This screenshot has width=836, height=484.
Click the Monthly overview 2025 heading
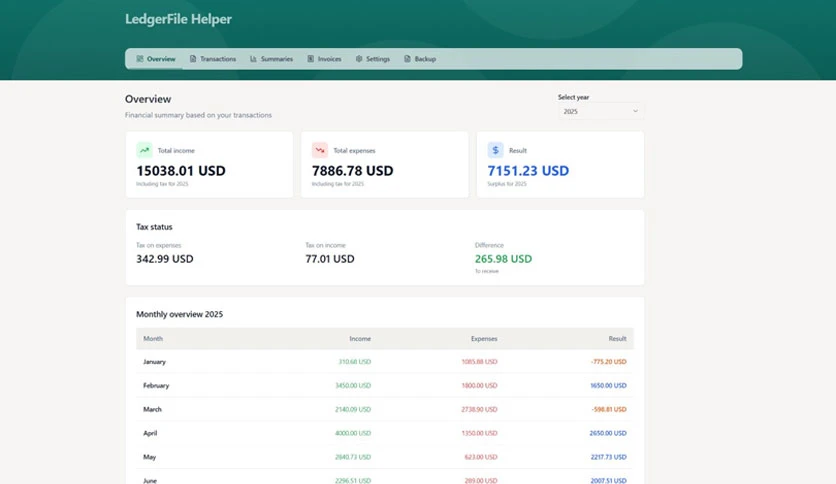pos(179,314)
